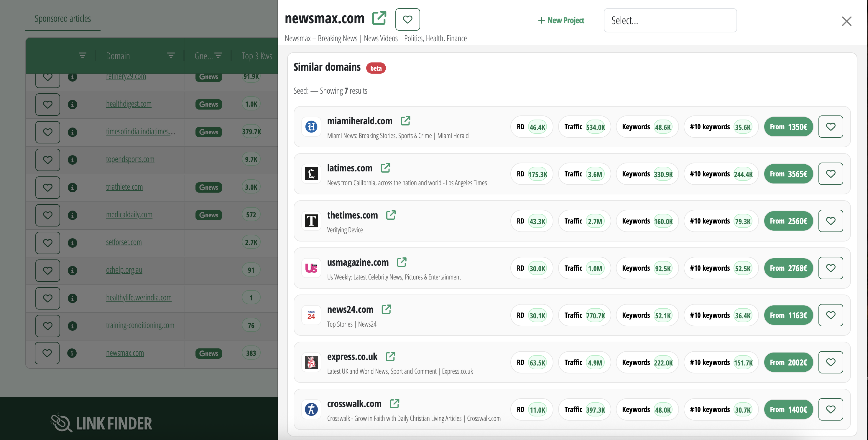Click the From 2002€ price for express.co.uk
This screenshot has height=440, width=868.
pos(788,363)
